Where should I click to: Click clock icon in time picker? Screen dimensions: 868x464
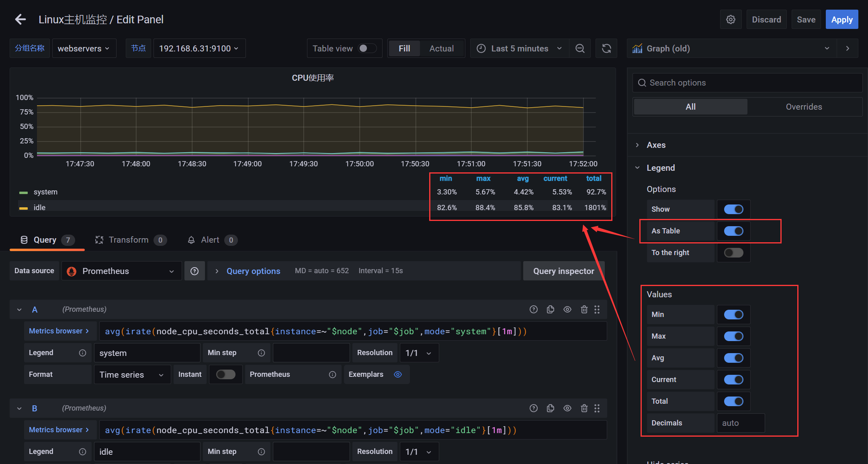point(481,49)
